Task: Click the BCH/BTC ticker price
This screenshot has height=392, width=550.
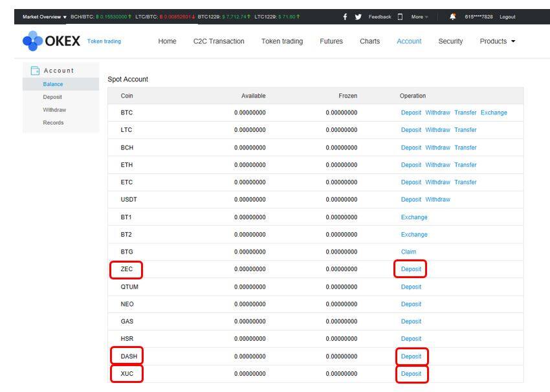Action: click(x=113, y=17)
